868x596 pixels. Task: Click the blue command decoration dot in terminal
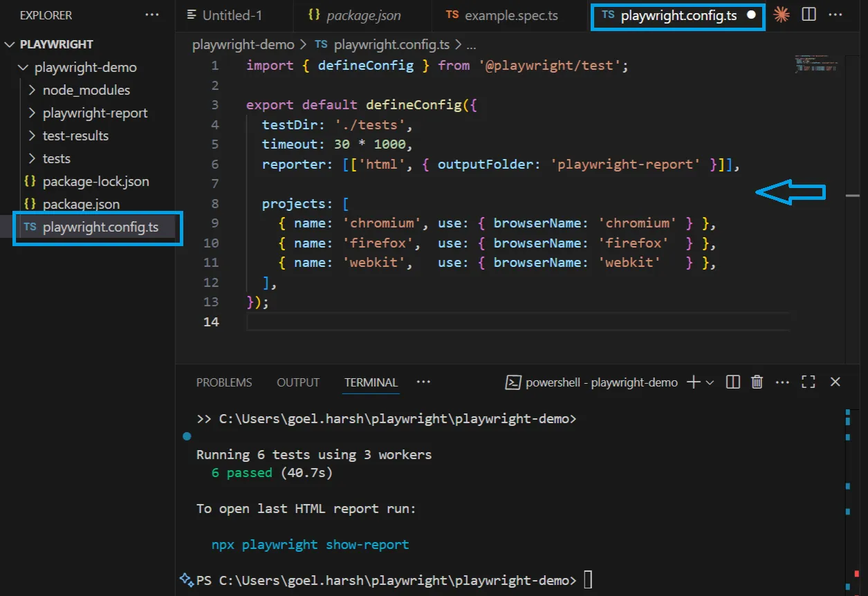[186, 436]
